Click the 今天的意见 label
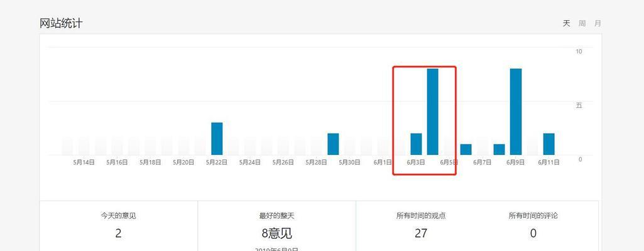This screenshot has width=644, height=251. [118, 216]
